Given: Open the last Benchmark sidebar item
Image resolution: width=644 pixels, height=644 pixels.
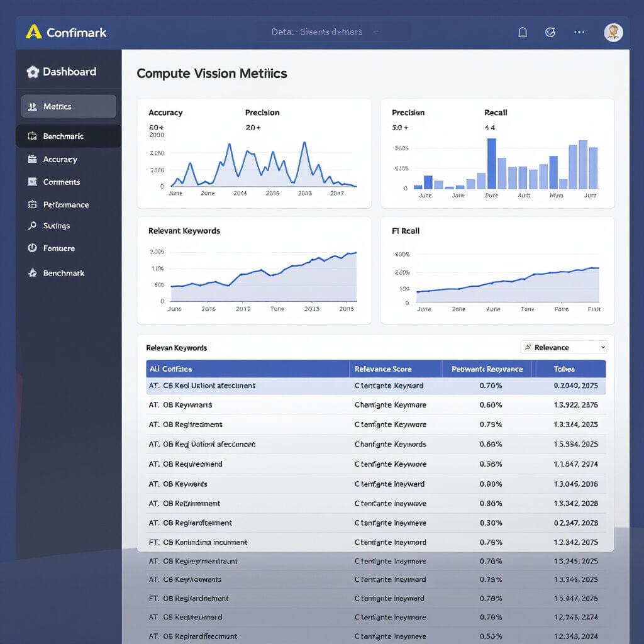Looking at the screenshot, I should pos(69,273).
